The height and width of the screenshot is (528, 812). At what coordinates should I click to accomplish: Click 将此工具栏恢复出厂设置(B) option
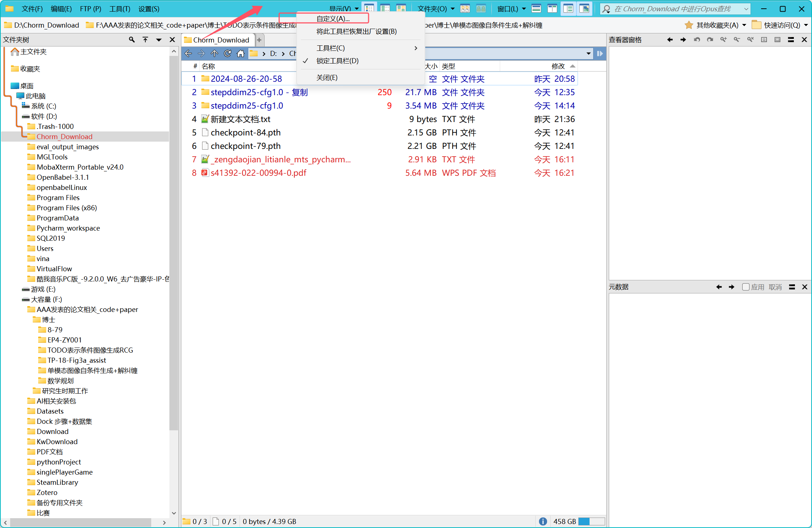point(356,32)
